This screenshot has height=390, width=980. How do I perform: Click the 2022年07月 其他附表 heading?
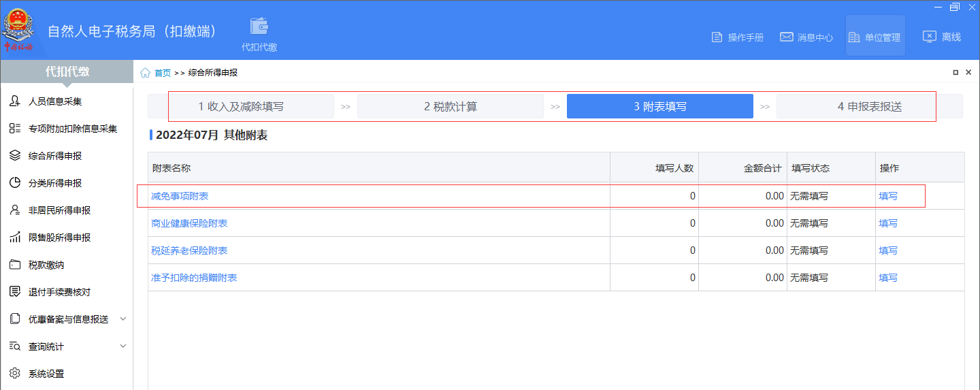(x=212, y=135)
